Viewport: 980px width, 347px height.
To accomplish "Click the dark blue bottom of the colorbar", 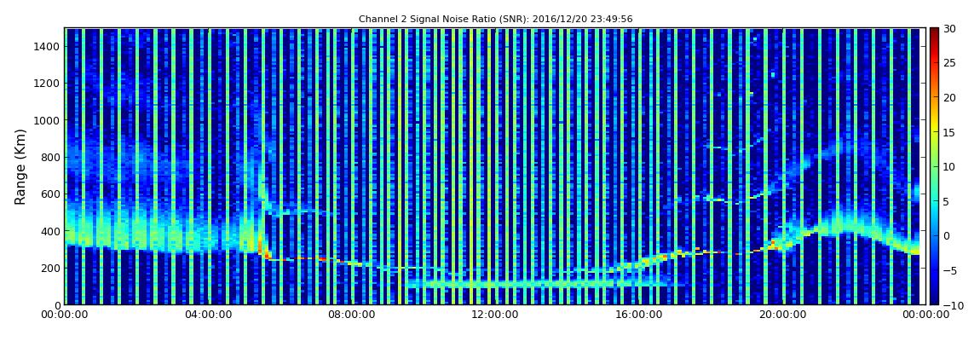I will pyautogui.click(x=934, y=298).
